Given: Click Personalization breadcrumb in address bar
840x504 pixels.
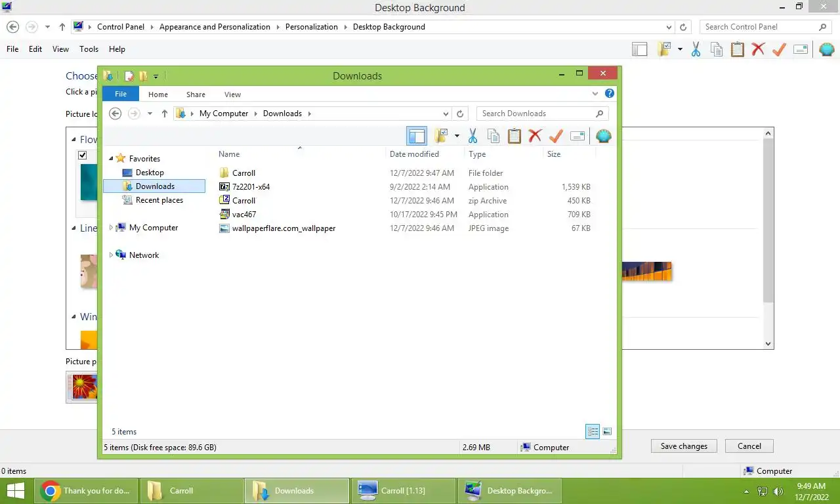Looking at the screenshot, I should point(312,27).
